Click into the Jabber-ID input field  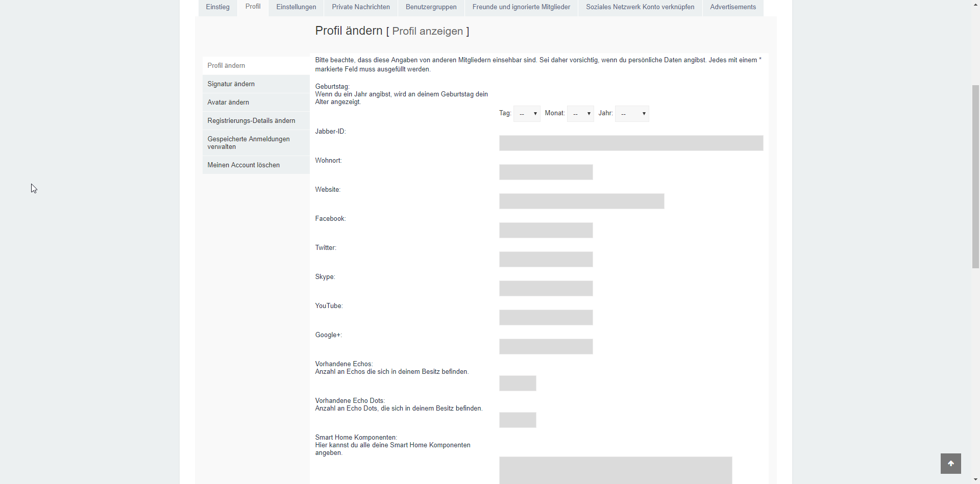tap(631, 143)
